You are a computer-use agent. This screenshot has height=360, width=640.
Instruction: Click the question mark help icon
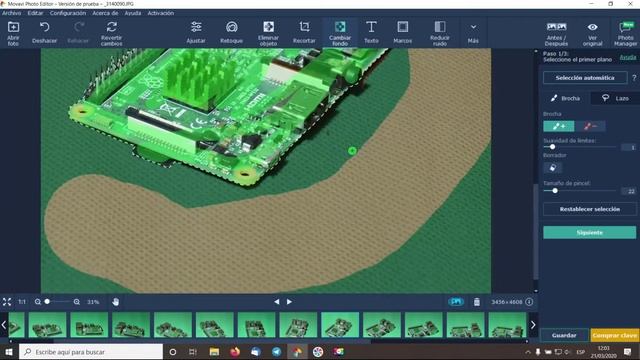pos(634,78)
